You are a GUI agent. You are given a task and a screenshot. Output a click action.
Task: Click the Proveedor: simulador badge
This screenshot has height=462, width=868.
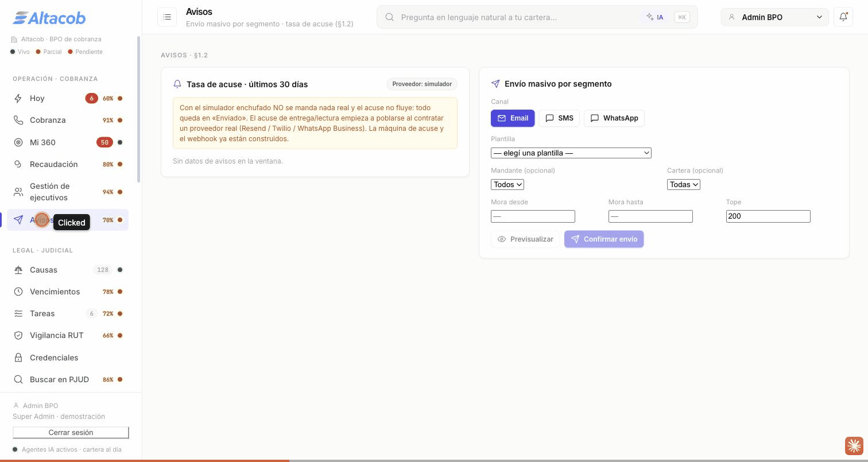(422, 84)
